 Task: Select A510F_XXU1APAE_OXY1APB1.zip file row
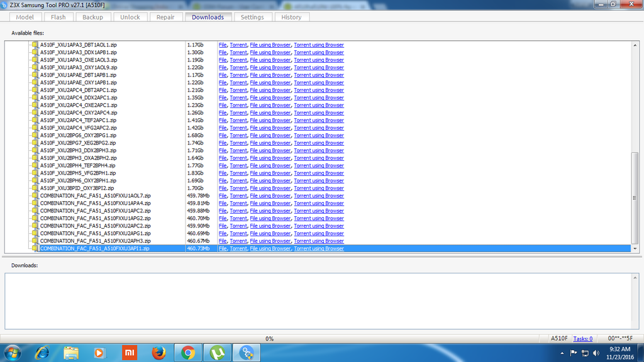pyautogui.click(x=78, y=82)
